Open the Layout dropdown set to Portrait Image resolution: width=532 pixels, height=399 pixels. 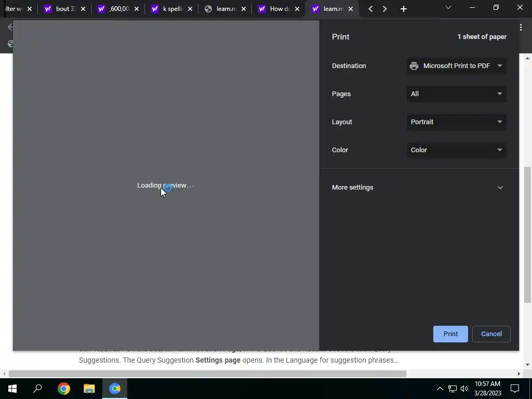pyautogui.click(x=456, y=122)
